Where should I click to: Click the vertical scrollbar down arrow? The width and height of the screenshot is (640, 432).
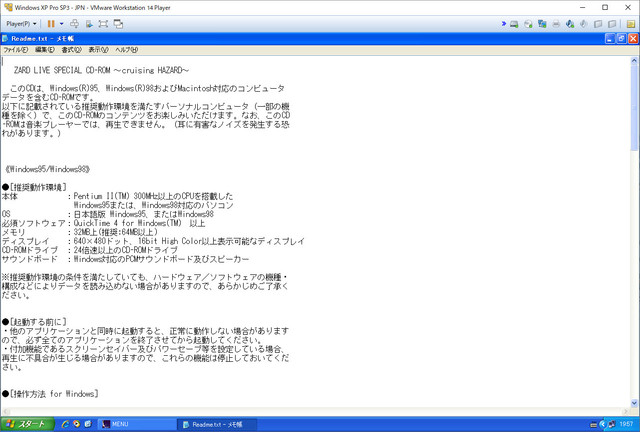click(634, 403)
